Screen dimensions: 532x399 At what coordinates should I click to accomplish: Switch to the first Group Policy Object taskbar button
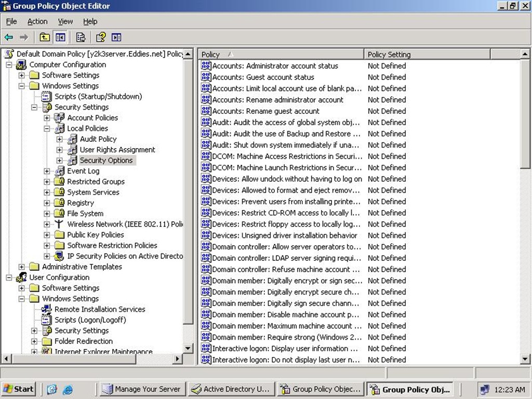pyautogui.click(x=321, y=389)
